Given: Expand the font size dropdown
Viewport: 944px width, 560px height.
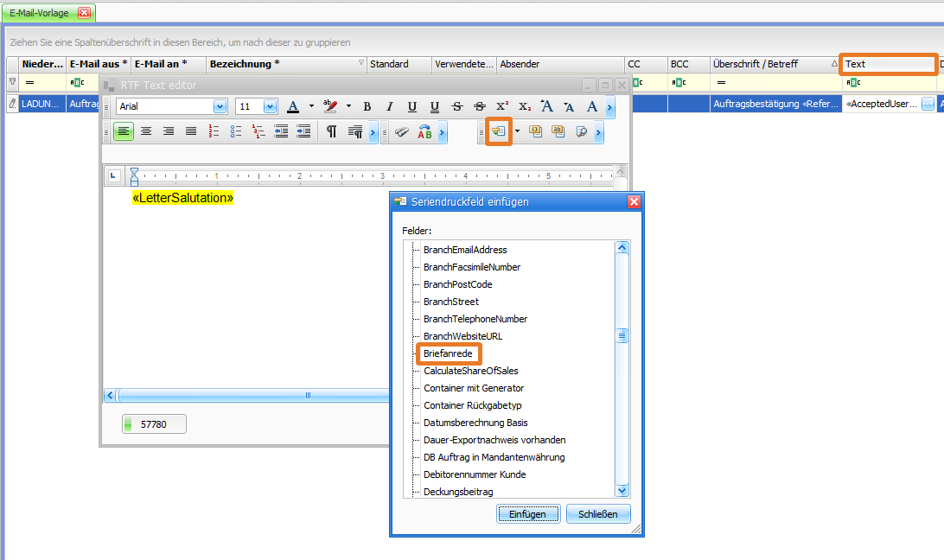Looking at the screenshot, I should 270,106.
